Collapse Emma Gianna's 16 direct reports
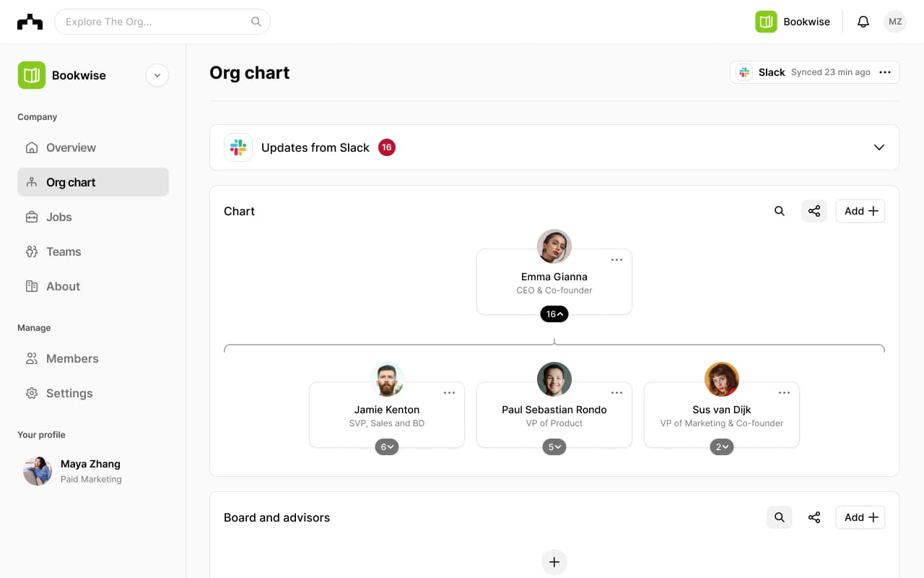924x578 pixels. 554,314
